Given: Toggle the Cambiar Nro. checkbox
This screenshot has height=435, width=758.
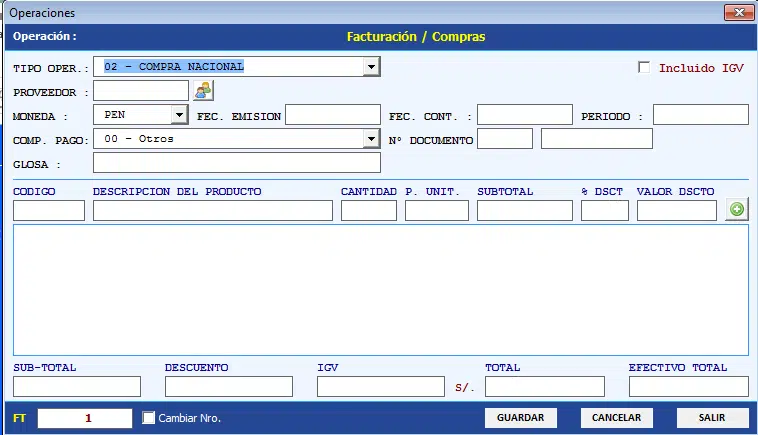Looking at the screenshot, I should (x=149, y=418).
